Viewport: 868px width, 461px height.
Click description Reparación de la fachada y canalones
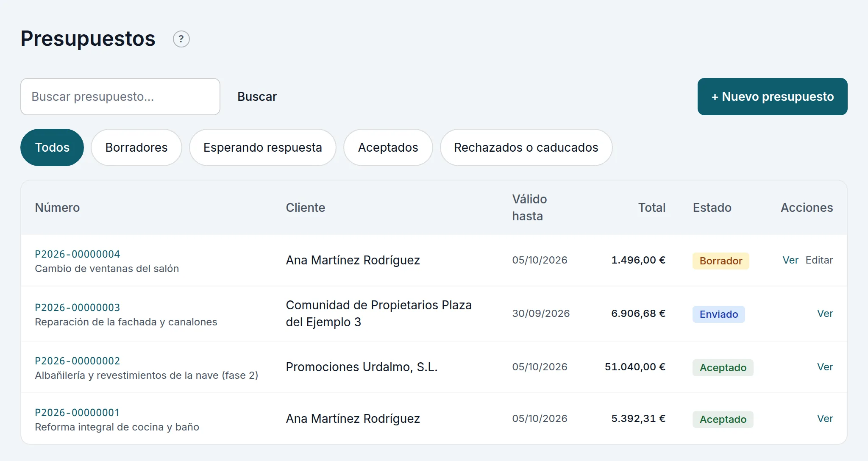click(x=126, y=322)
